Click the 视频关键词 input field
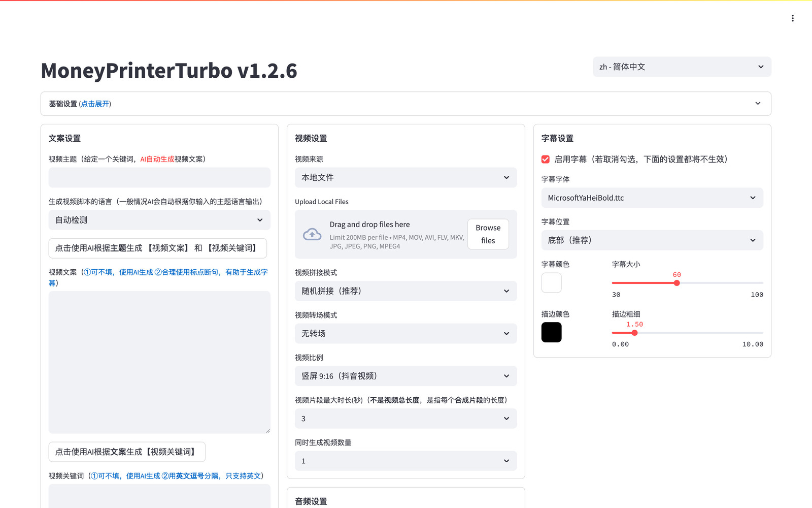 pyautogui.click(x=159, y=496)
